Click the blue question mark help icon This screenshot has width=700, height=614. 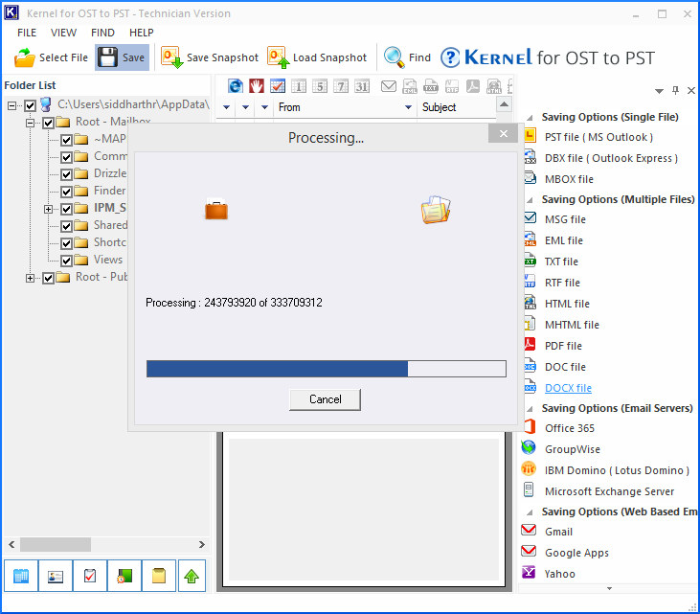(x=450, y=57)
